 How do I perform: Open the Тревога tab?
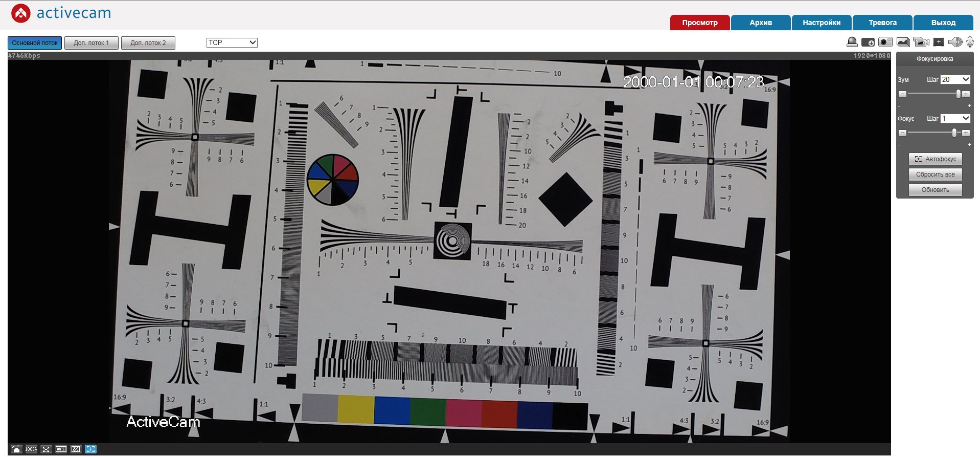click(x=882, y=23)
